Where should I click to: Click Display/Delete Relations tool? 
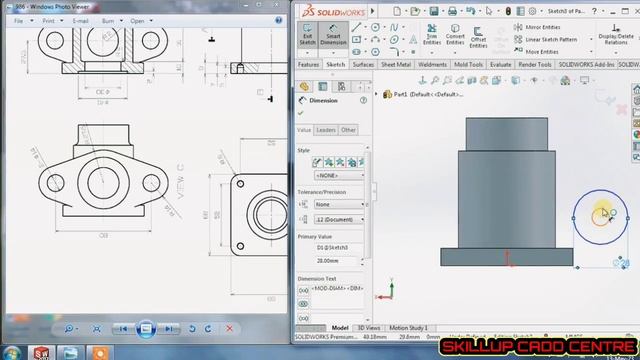(x=616, y=34)
